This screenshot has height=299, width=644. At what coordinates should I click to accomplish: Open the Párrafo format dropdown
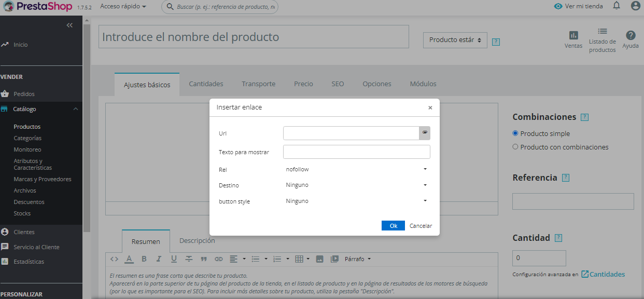click(358, 259)
